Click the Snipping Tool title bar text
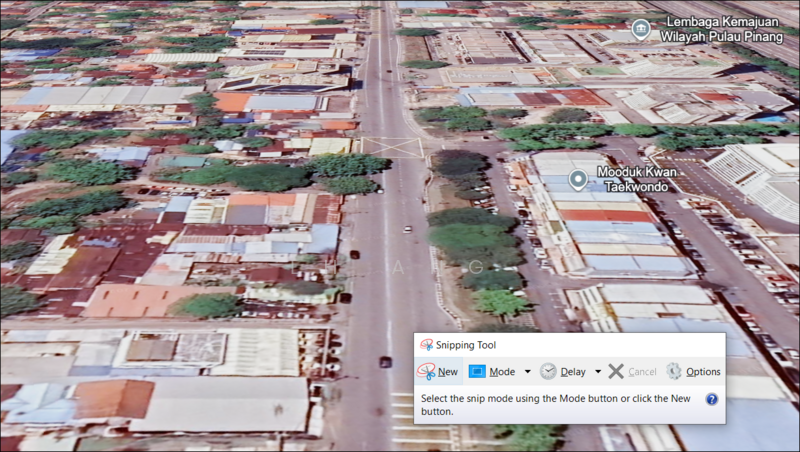 [x=463, y=344]
